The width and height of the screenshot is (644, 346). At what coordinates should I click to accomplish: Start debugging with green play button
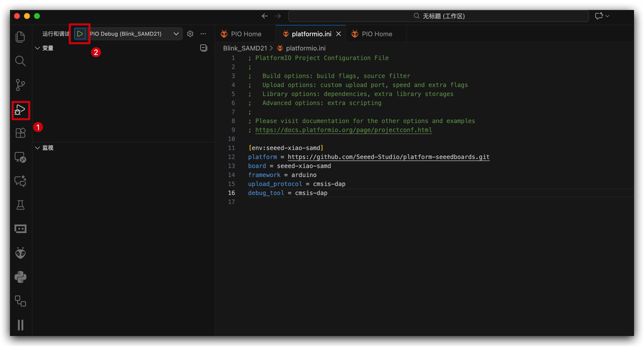point(80,34)
